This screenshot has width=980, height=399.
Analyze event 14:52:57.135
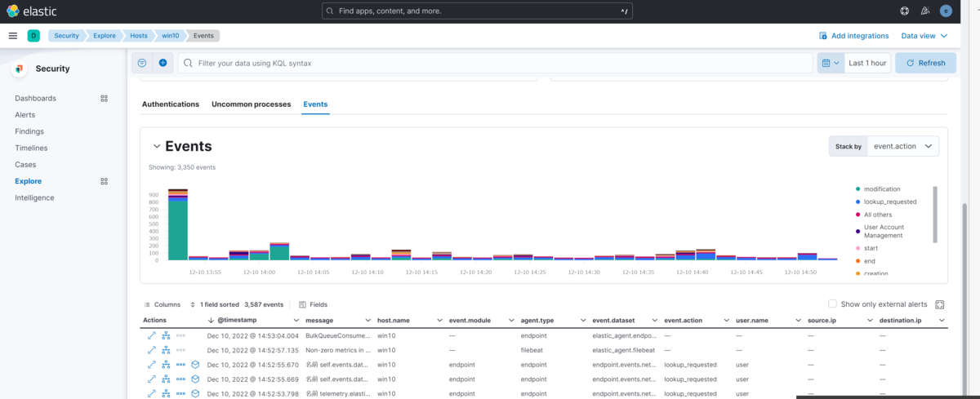pyautogui.click(x=166, y=349)
